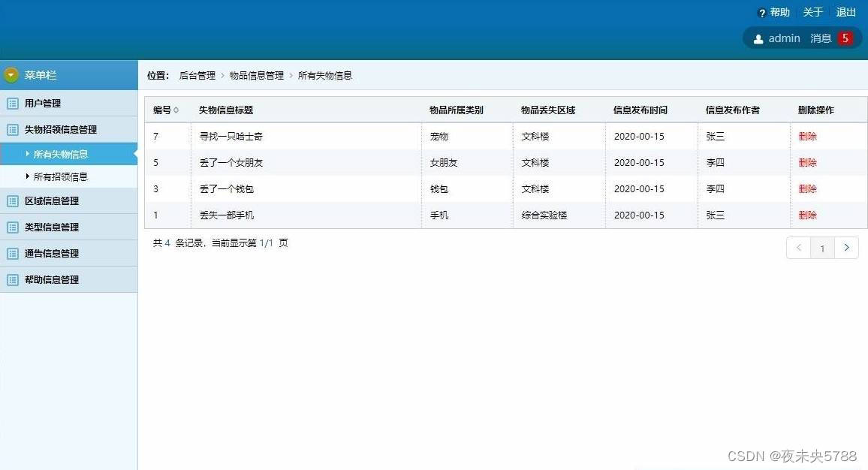This screenshot has width=868, height=470.
Task: Click the 失物信息标题 column header
Action: (226, 110)
